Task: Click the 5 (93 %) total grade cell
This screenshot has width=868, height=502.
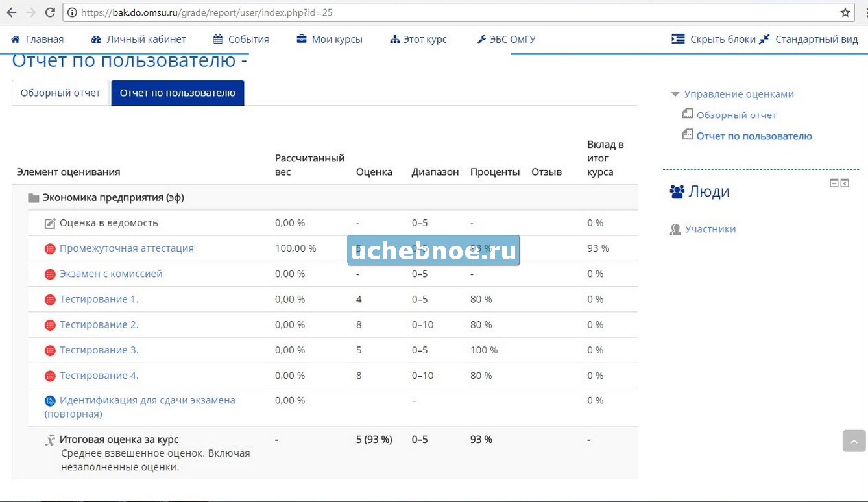Action: point(374,439)
